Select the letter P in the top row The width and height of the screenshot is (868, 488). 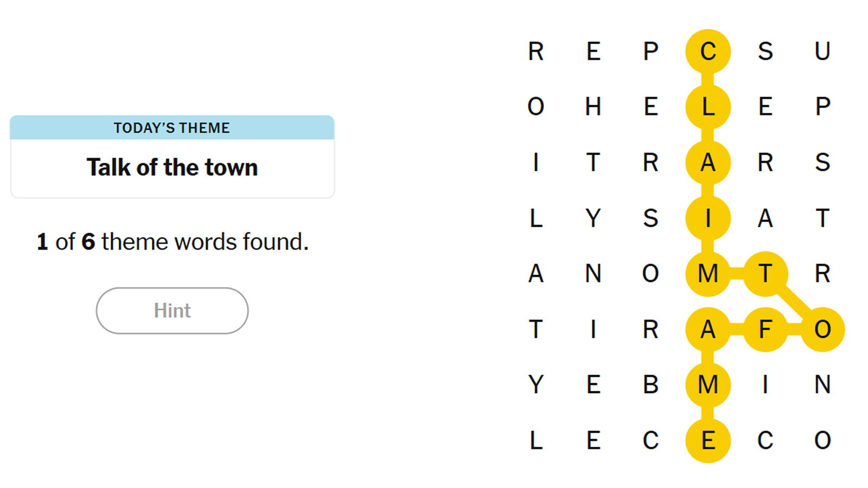(650, 52)
